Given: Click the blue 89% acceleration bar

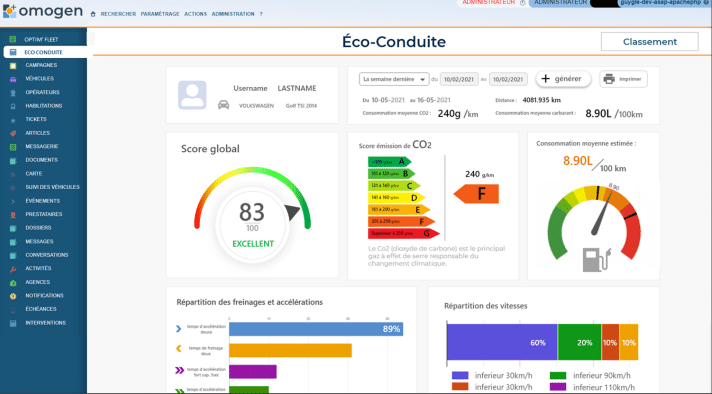Looking at the screenshot, I should tap(316, 329).
